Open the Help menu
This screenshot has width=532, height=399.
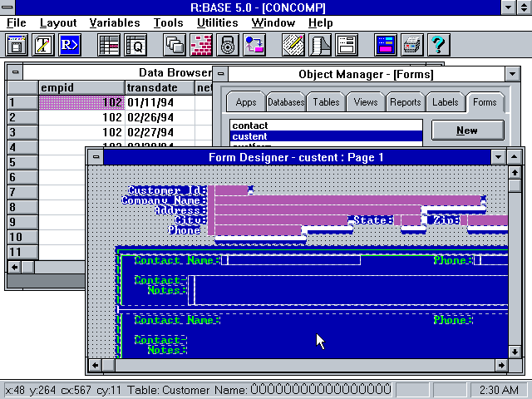point(320,22)
